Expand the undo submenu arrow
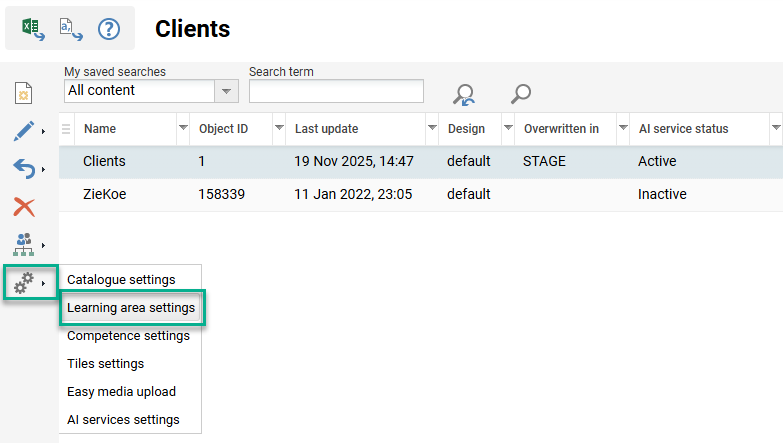 click(x=43, y=169)
